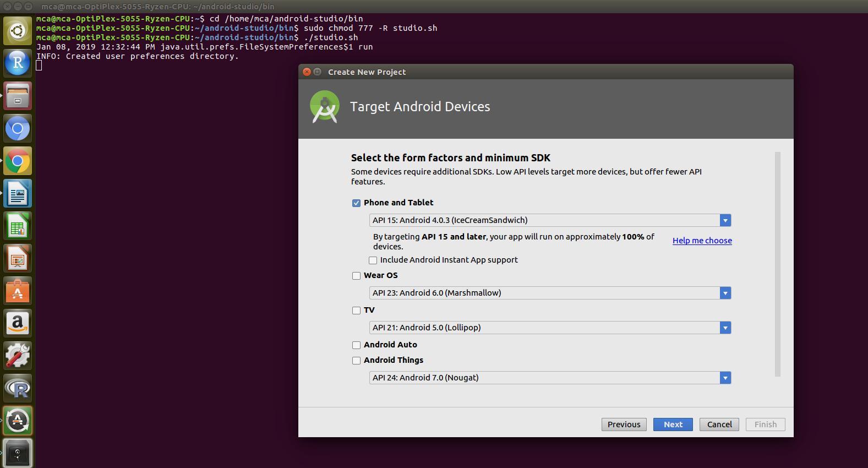Open the bottom dark dock icon
868x468 pixels.
pyautogui.click(x=18, y=453)
